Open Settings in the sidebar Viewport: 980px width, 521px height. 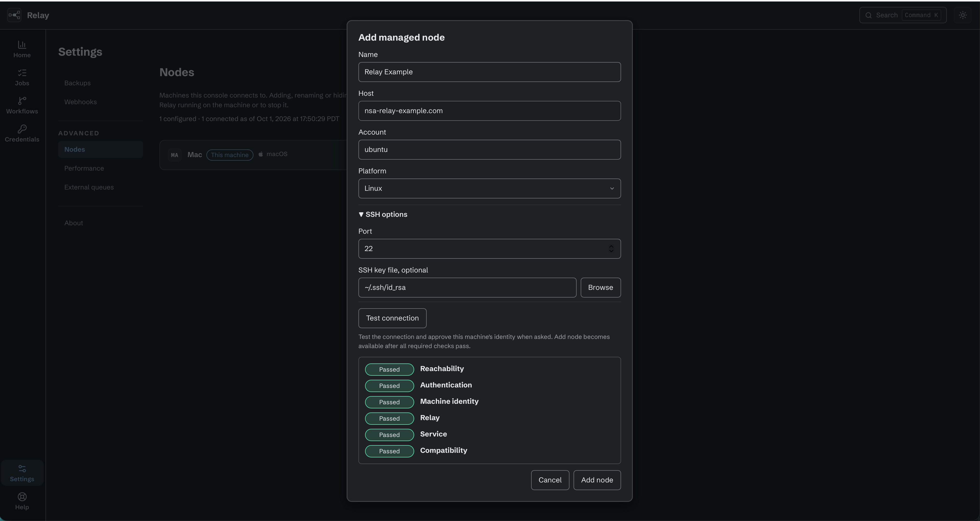point(22,473)
